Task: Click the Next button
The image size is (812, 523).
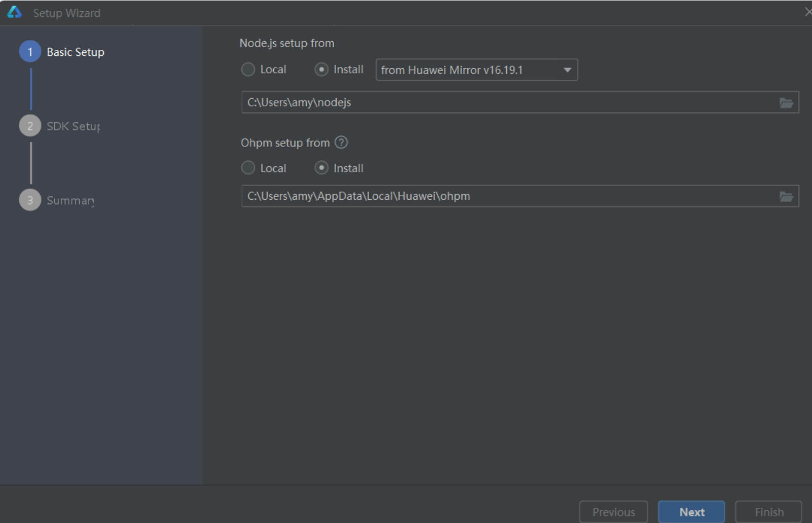Action: (691, 512)
